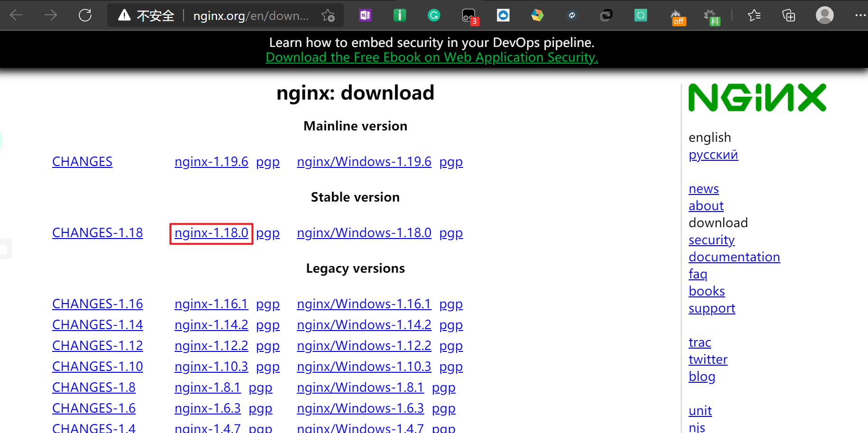868x433 pixels.
Task: Open pgp signature next to nginx-1.18.0
Action: click(268, 234)
